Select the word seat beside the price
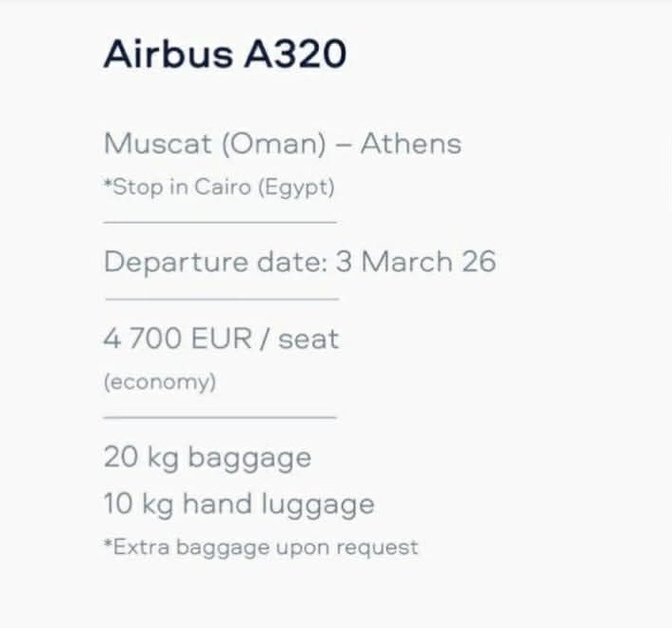Viewport: 672px width, 629px height. pos(308,339)
